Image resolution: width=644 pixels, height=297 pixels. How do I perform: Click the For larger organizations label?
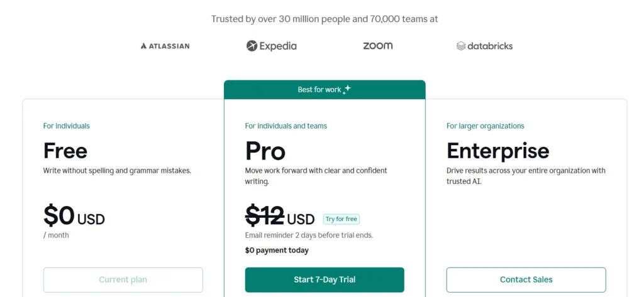coord(486,126)
